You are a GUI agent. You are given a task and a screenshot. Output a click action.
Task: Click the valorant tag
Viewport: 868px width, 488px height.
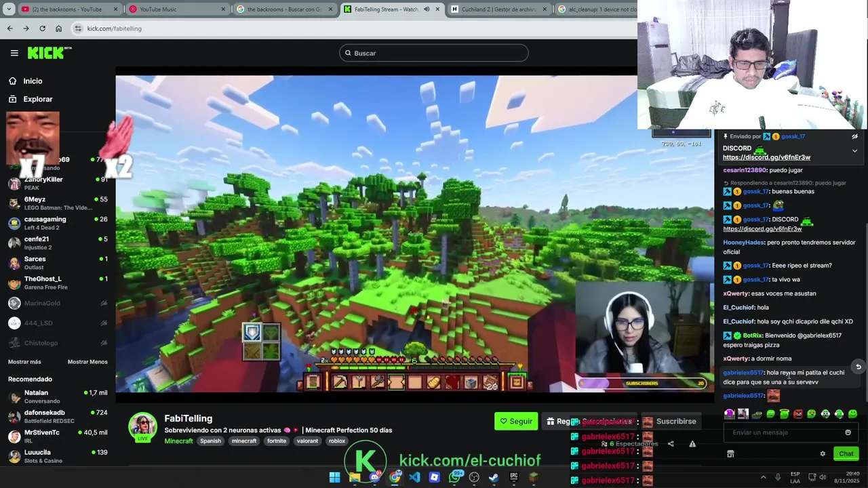point(307,441)
